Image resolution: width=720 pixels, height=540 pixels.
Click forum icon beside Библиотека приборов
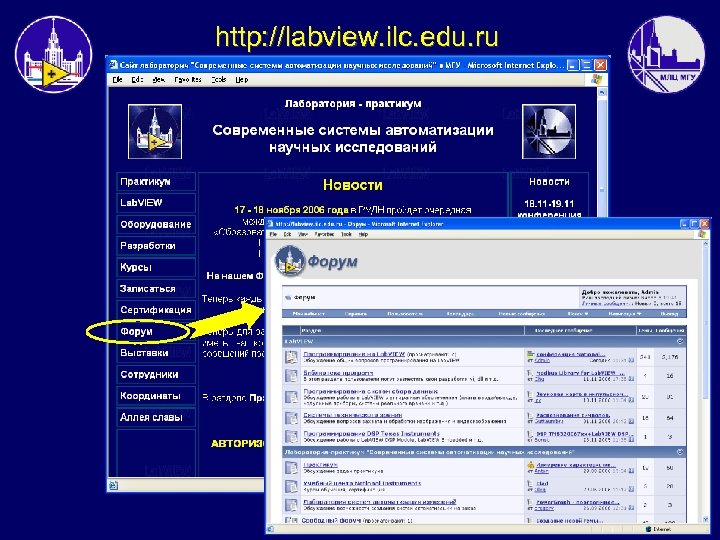[x=291, y=376]
